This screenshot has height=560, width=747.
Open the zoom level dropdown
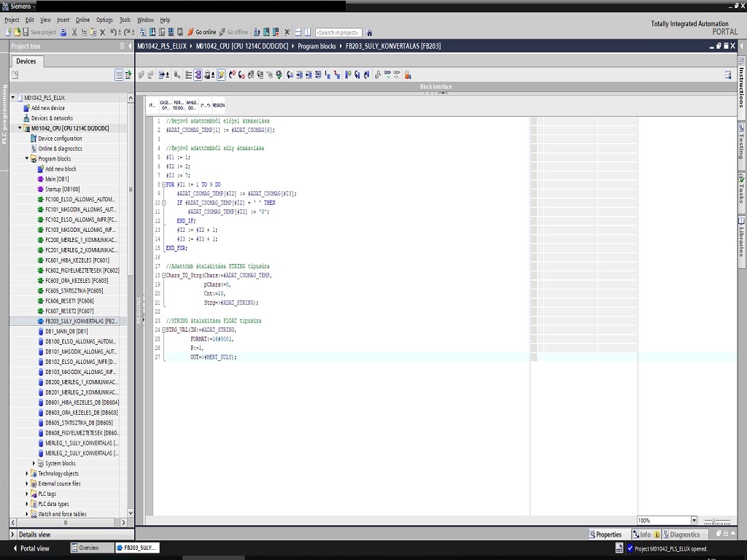(x=694, y=521)
